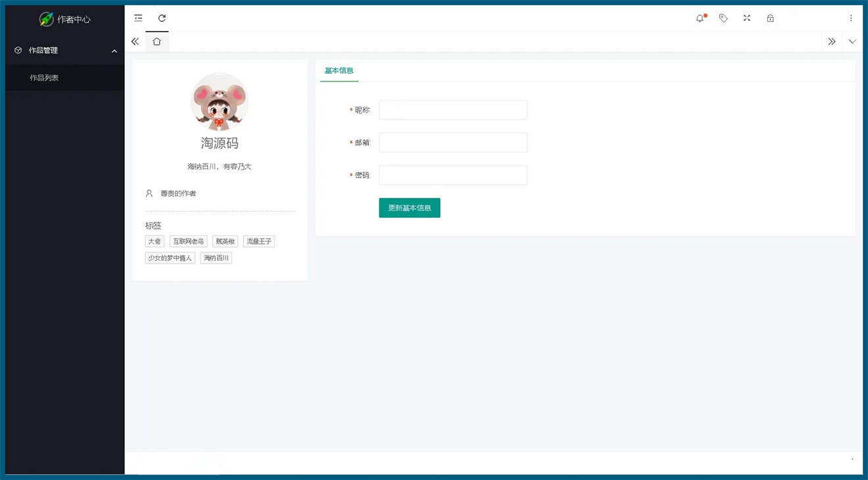Enter fullscreen with the expand arrows icon
This screenshot has height=480, width=868.
[x=747, y=18]
